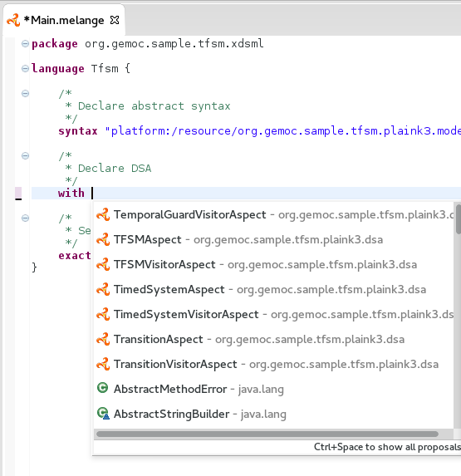Click the TemporalGuardVisitorAspect proposal icon

103,214
